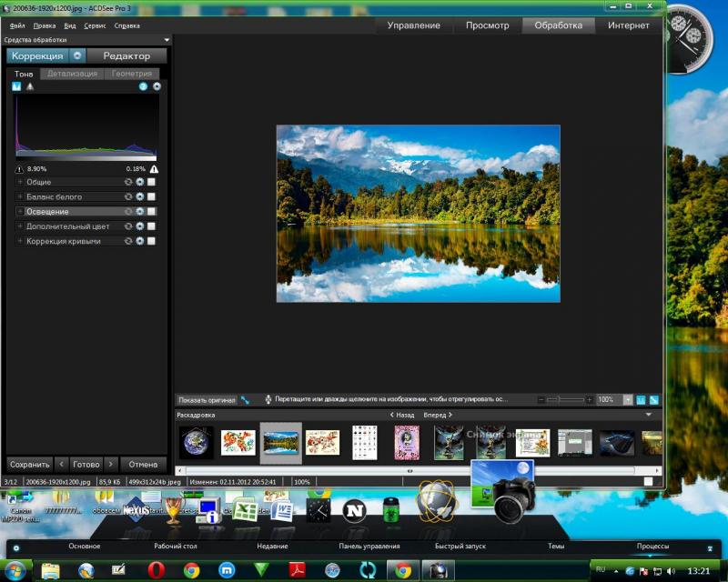This screenshot has height=582, width=728.
Task: Select the pink portrait thumbnail in filmstrip
Action: [407, 442]
